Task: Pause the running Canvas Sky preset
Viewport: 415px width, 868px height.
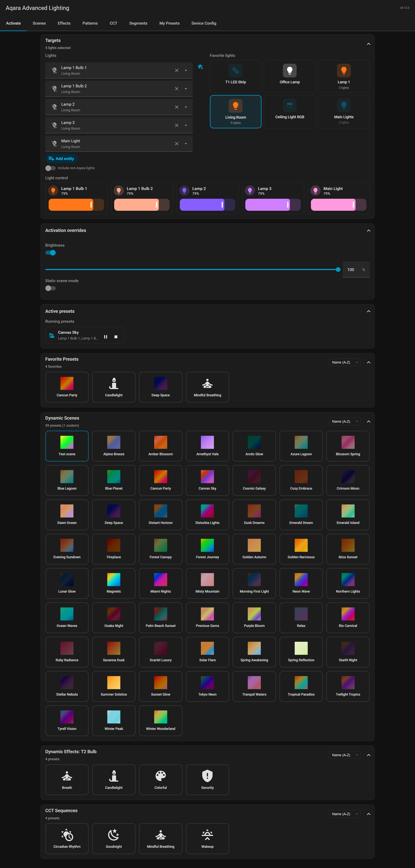Action: click(x=105, y=337)
